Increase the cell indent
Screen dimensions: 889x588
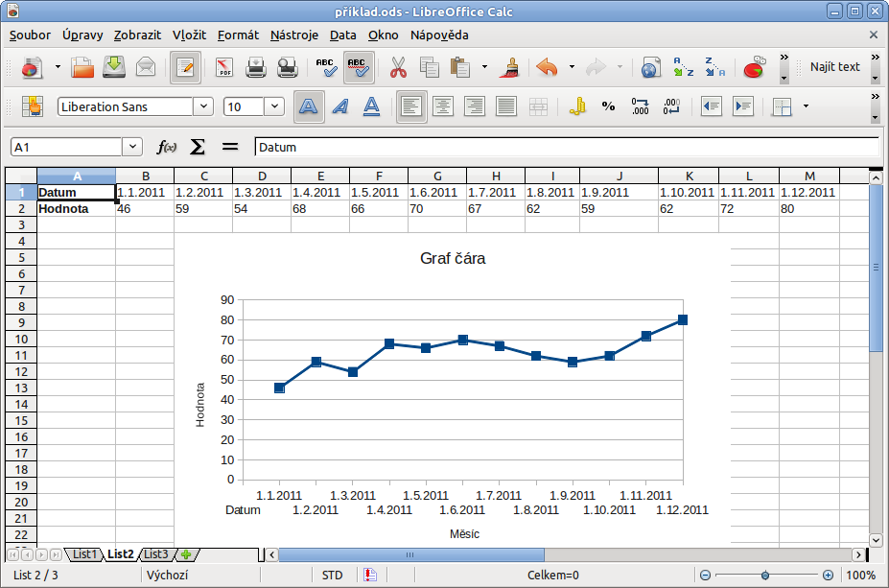coord(742,106)
